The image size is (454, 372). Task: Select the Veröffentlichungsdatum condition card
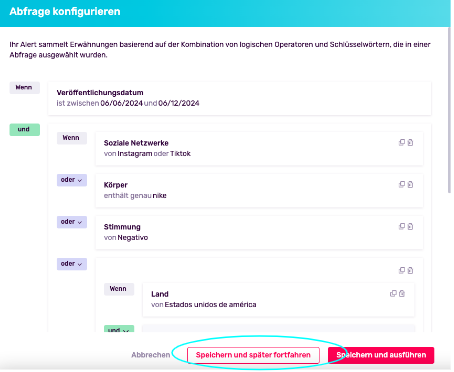[240, 98]
